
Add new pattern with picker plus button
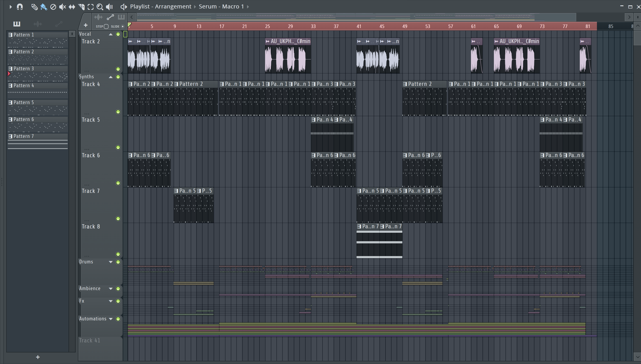coord(38,357)
